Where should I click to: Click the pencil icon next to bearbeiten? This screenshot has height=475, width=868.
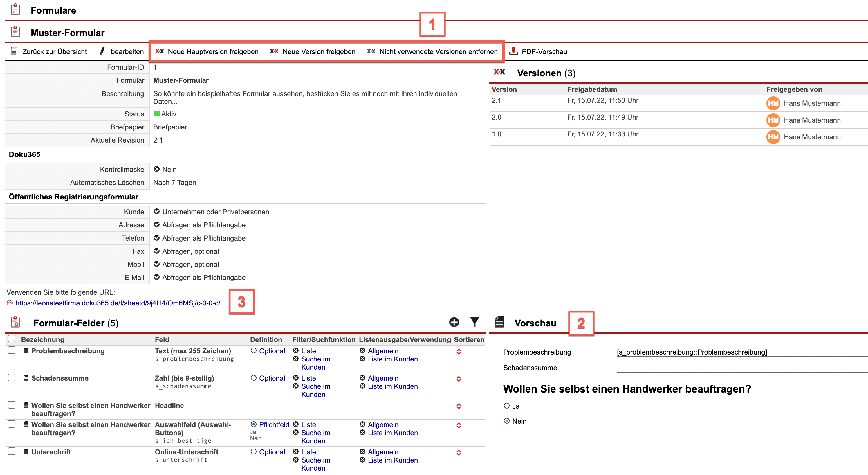[x=102, y=51]
